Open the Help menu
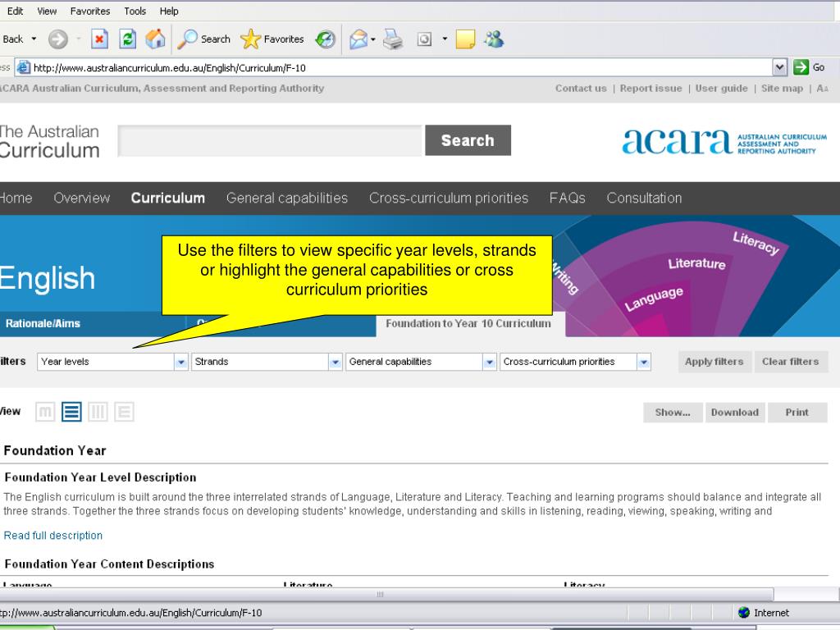Screen dimensions: 840x630 [x=169, y=11]
